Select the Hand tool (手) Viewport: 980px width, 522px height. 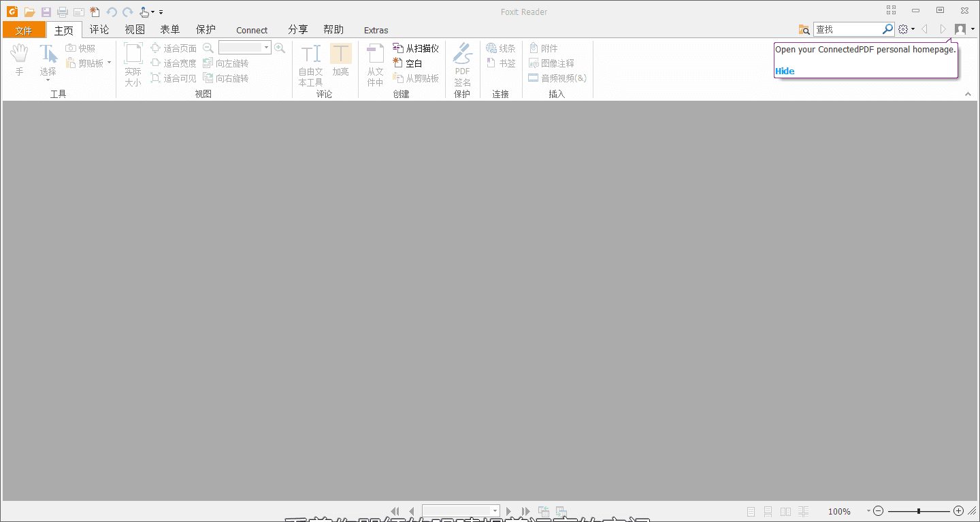(19, 60)
